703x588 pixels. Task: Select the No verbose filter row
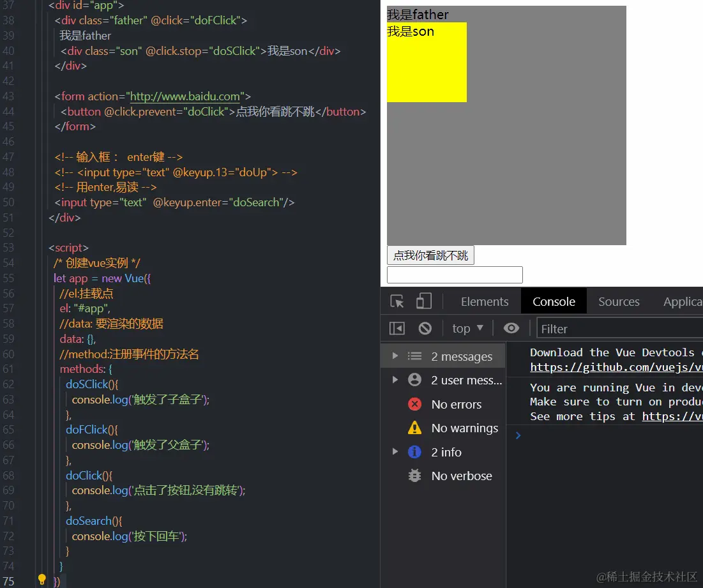tap(443, 476)
